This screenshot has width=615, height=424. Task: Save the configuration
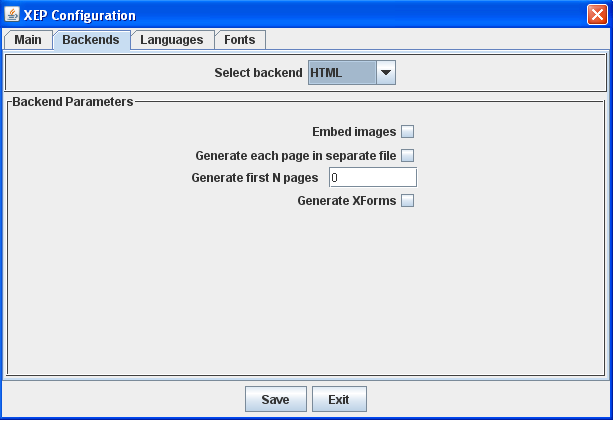pyautogui.click(x=276, y=399)
